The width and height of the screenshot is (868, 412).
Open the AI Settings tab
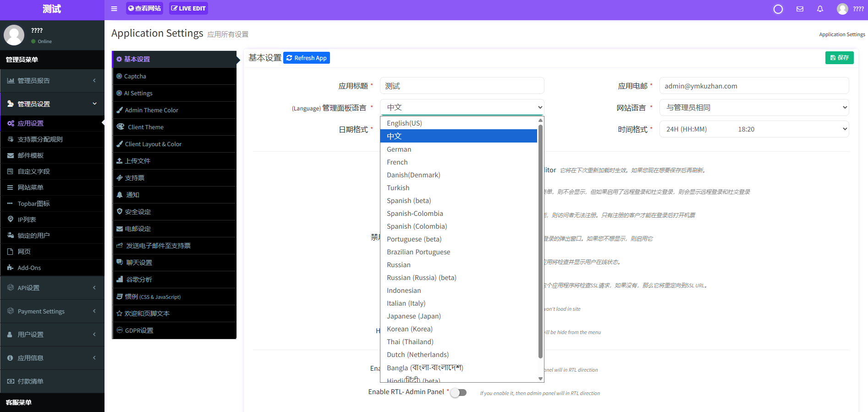point(138,93)
